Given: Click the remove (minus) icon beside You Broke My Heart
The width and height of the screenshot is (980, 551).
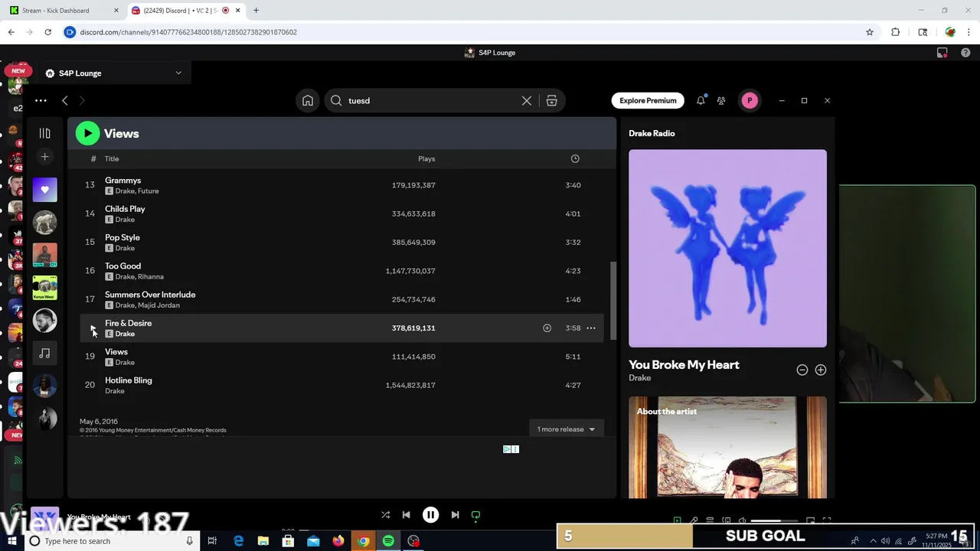Looking at the screenshot, I should click(802, 370).
